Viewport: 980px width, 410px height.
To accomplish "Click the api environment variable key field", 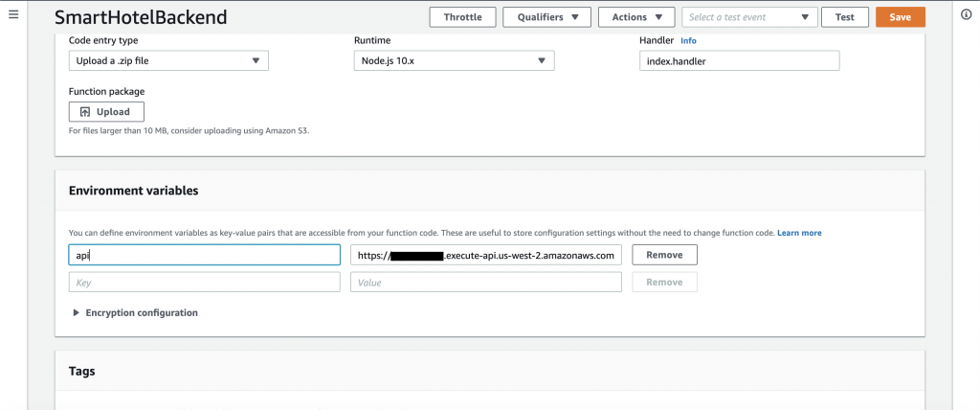I will pos(205,255).
